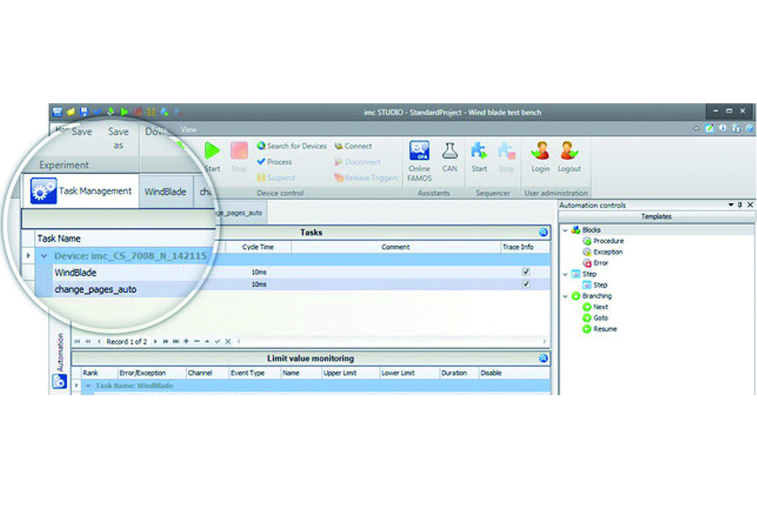The height and width of the screenshot is (532, 757).
Task: Click the Task Management gear icon
Action: tap(44, 190)
